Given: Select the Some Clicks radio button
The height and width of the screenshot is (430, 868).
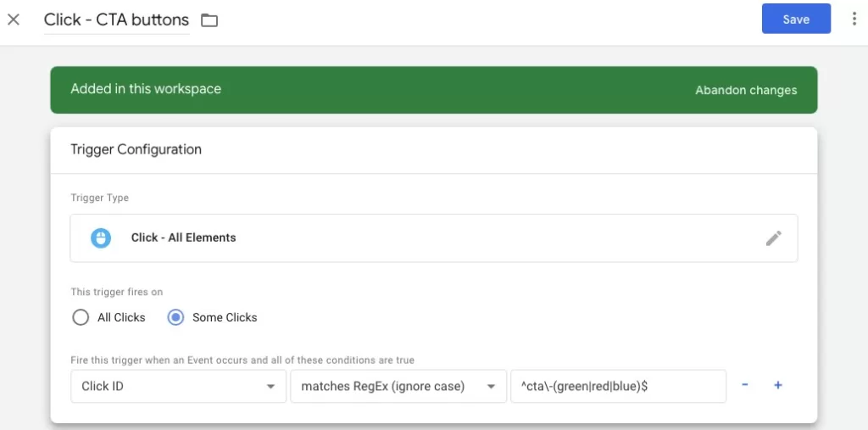Looking at the screenshot, I should click(x=176, y=317).
